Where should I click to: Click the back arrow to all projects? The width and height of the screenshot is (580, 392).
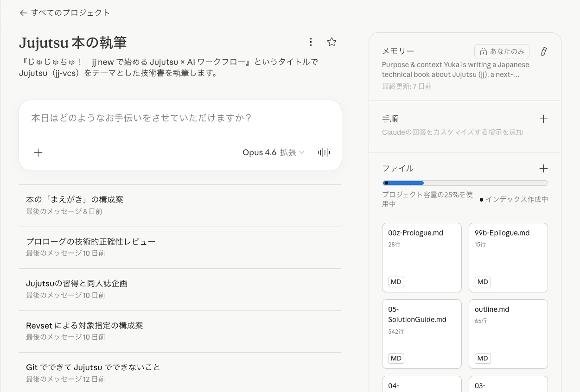pos(24,13)
